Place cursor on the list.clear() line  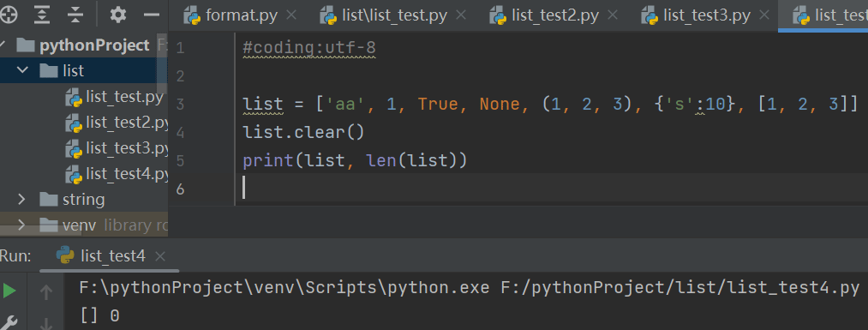tap(303, 132)
